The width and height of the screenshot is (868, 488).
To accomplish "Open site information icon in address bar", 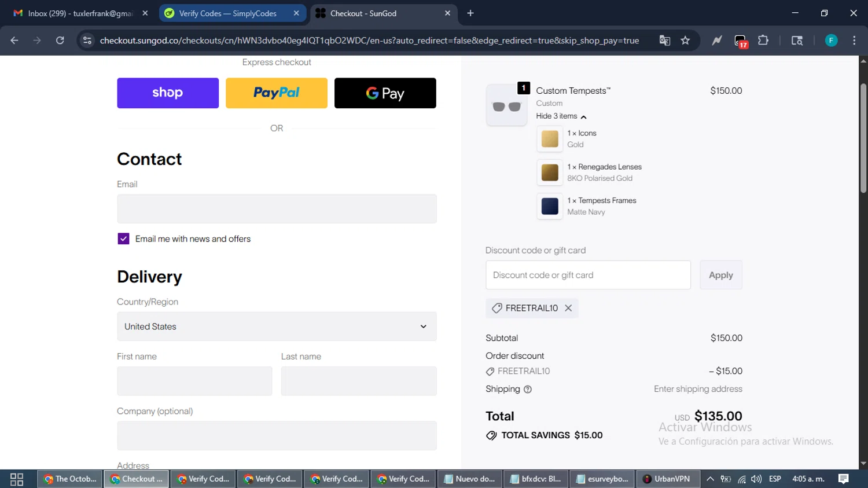I will 87,41.
